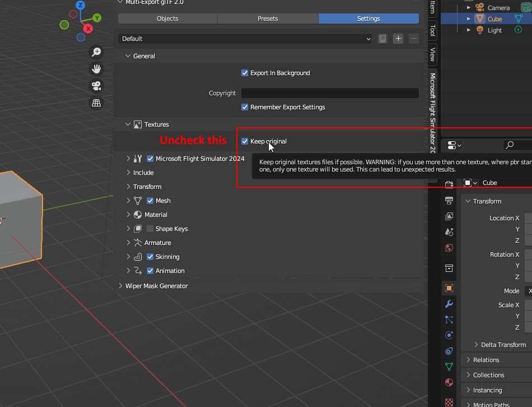Screen dimensions: 532x407
Task: Click the green Object Data triangle tab
Action: [x=449, y=367]
